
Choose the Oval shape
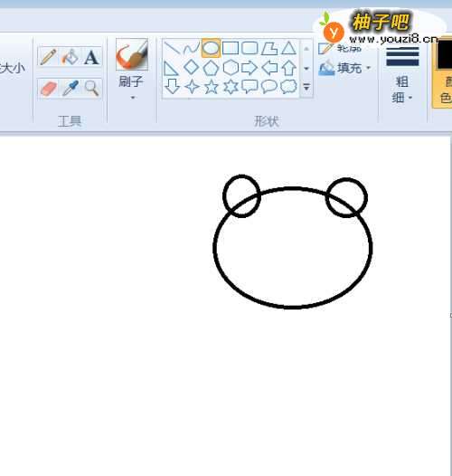click(x=211, y=48)
